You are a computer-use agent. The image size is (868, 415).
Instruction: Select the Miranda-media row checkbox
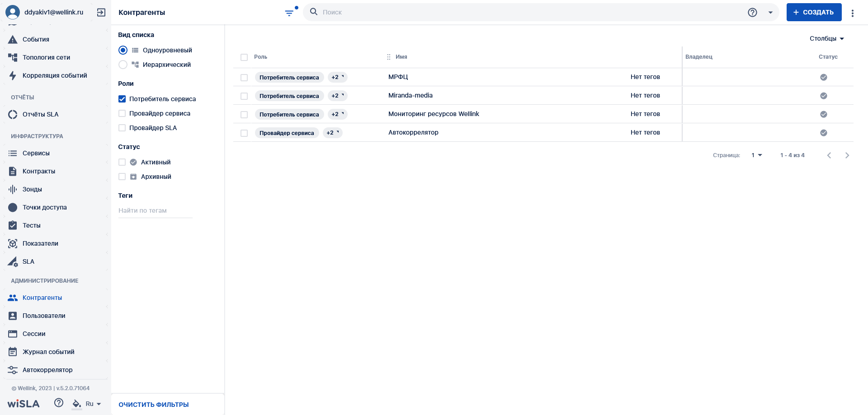(244, 96)
